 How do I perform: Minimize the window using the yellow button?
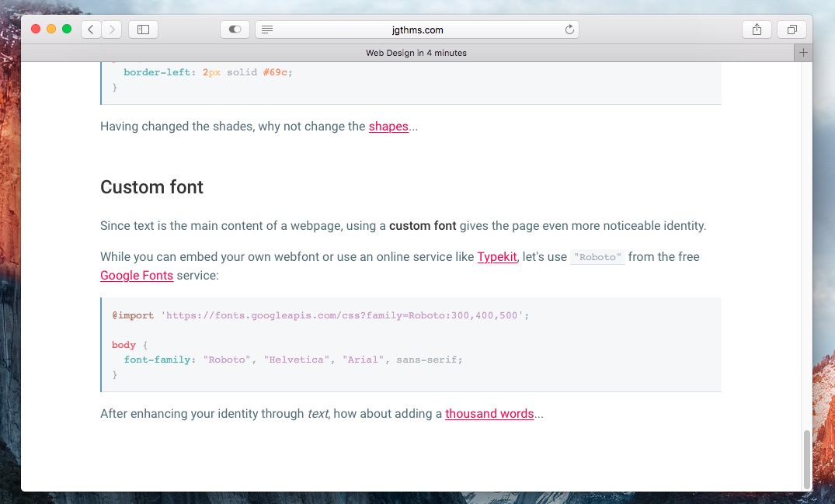(x=51, y=30)
